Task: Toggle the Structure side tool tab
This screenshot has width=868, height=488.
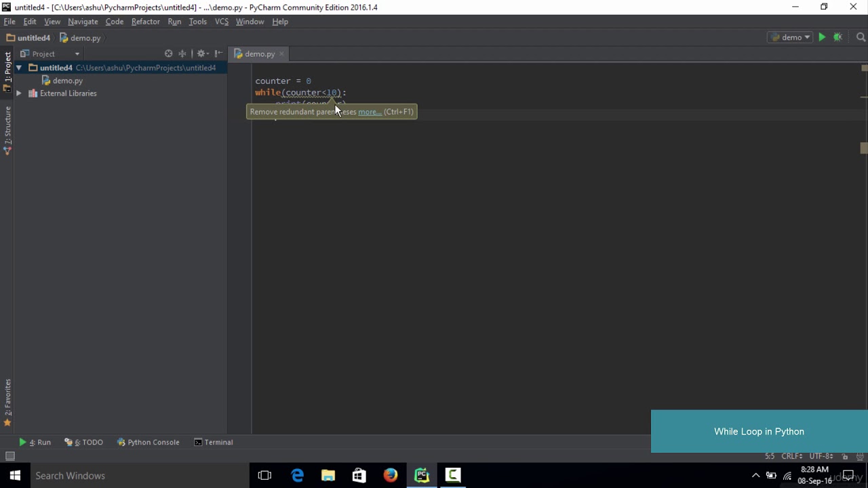Action: (x=7, y=130)
